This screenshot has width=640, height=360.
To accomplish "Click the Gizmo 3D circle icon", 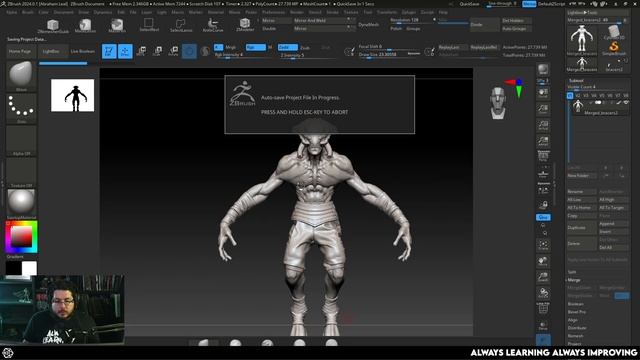I will pyautogui.click(x=189, y=51).
